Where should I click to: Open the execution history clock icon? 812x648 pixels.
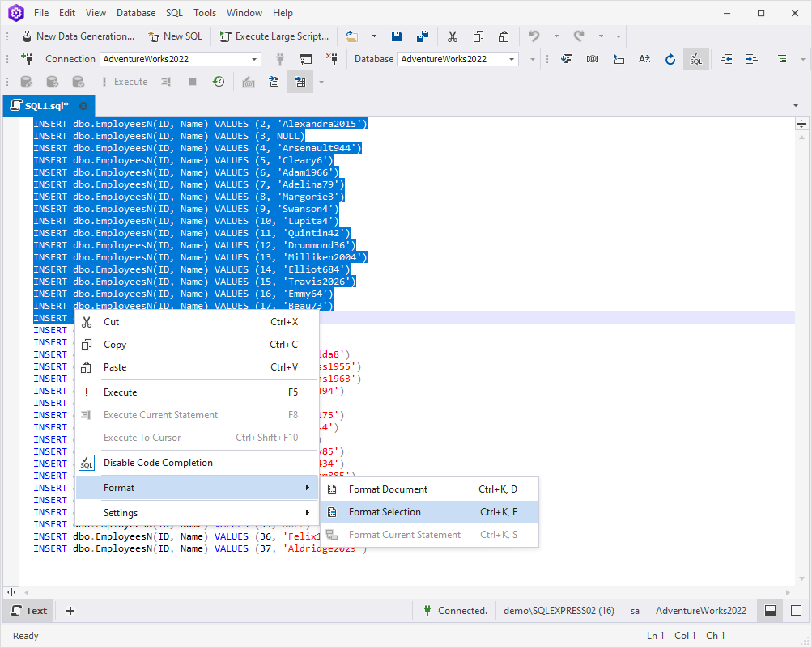pos(219,82)
